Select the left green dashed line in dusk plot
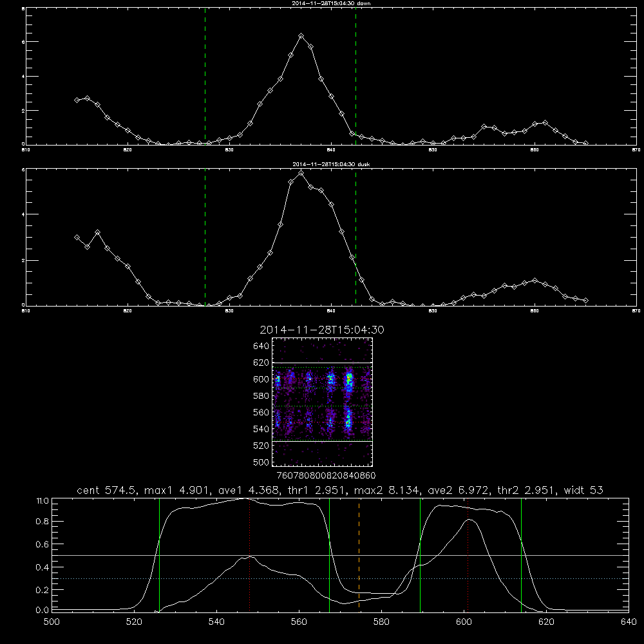The width and height of the screenshot is (644, 644). pos(205,237)
